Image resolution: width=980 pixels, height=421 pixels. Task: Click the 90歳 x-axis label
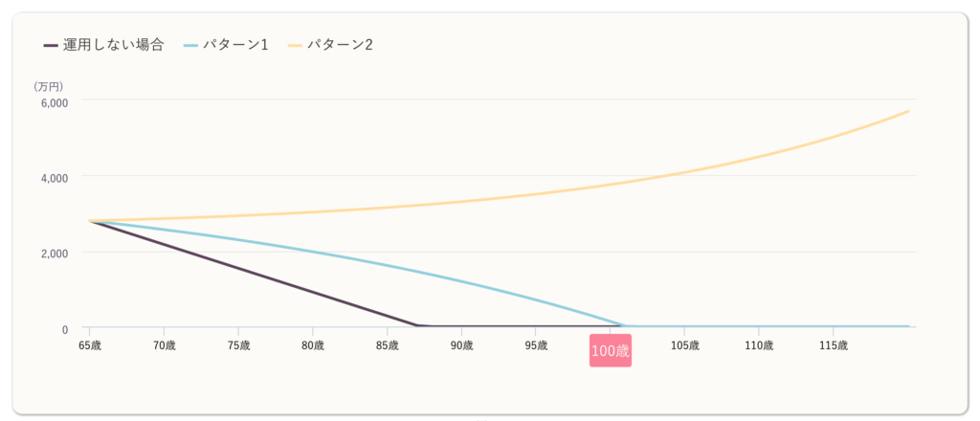(x=461, y=344)
